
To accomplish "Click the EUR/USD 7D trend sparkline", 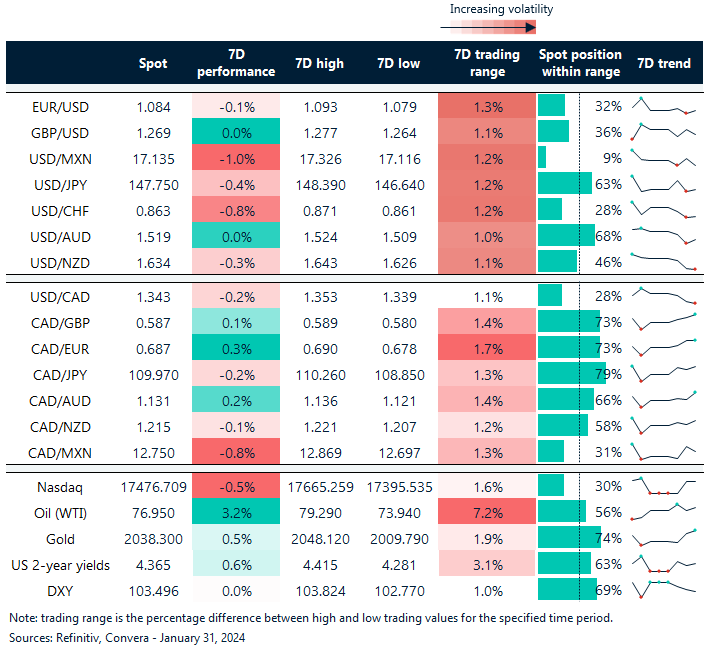I will 663,106.
